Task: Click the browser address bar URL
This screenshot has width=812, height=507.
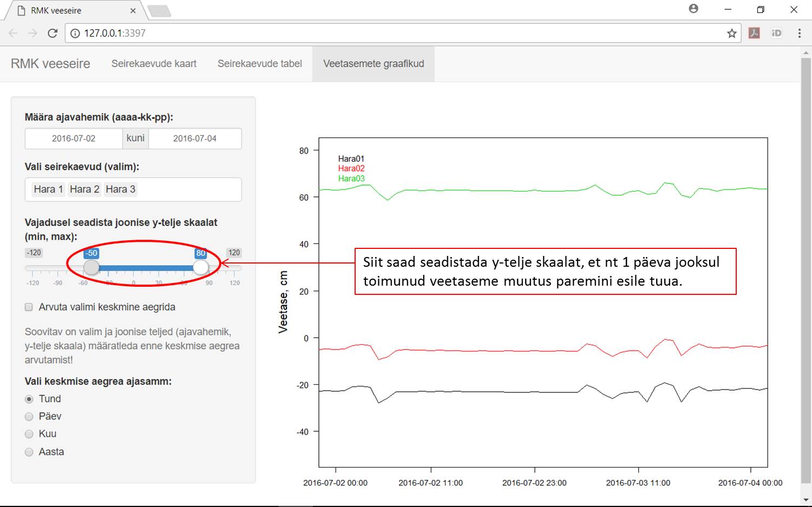Action: click(379, 33)
